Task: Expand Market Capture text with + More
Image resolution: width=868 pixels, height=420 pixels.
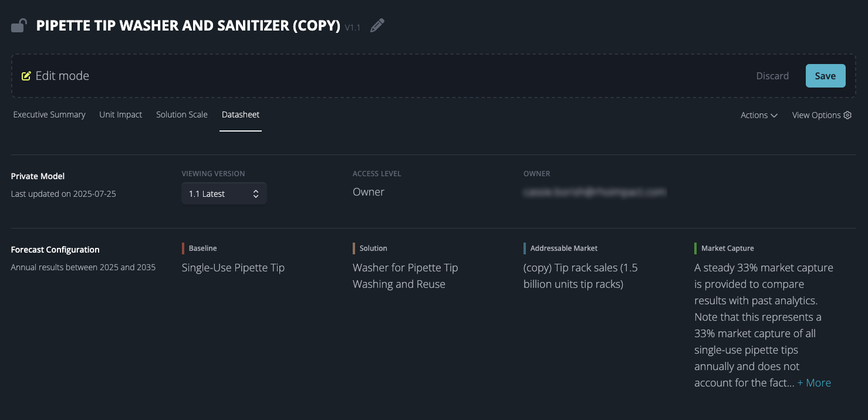Action: [814, 383]
